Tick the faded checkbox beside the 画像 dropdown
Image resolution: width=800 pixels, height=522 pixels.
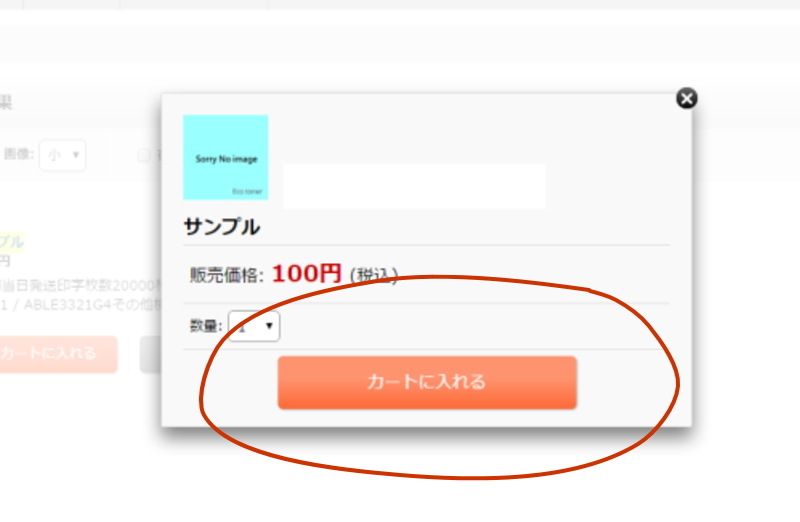coord(144,155)
